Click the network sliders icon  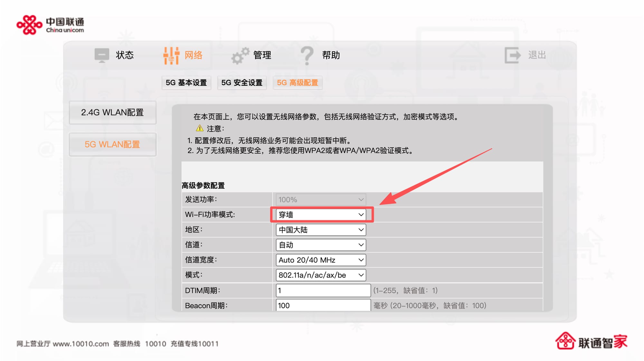click(171, 55)
